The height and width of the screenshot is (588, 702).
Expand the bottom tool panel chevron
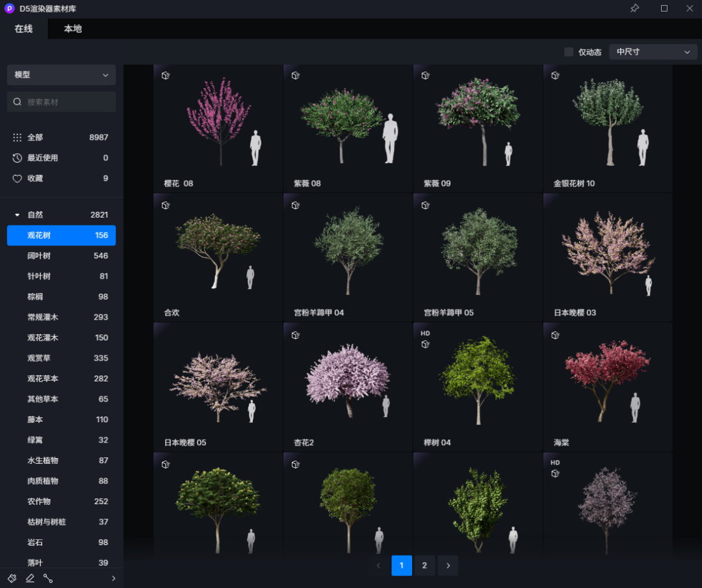(x=114, y=578)
